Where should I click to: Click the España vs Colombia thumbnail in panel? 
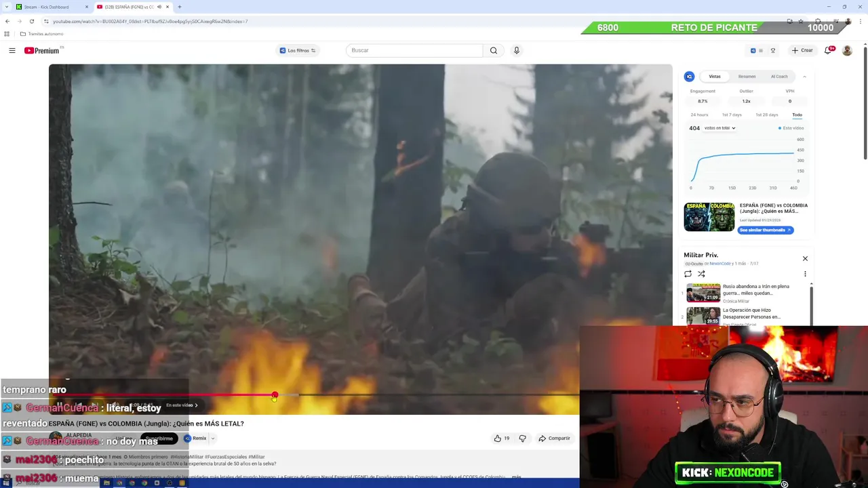click(x=709, y=217)
